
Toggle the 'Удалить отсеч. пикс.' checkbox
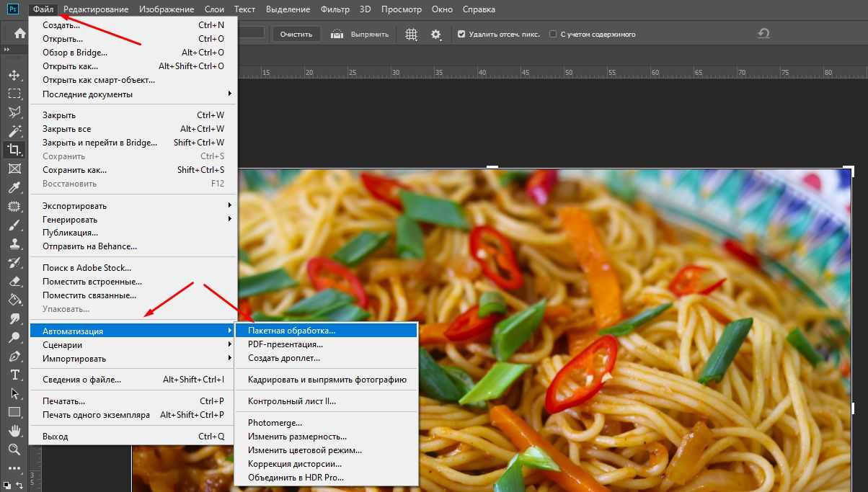point(461,34)
